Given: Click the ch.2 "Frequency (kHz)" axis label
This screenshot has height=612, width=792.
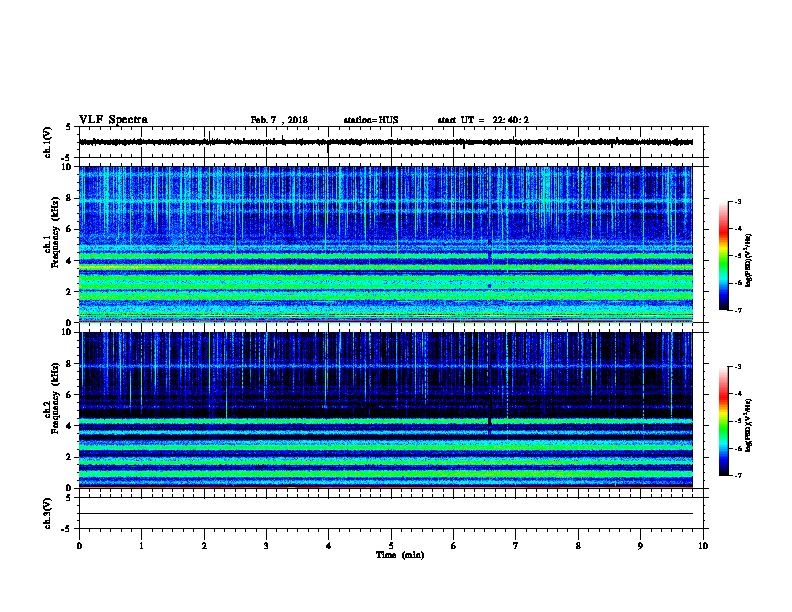Looking at the screenshot, I should pos(55,397).
